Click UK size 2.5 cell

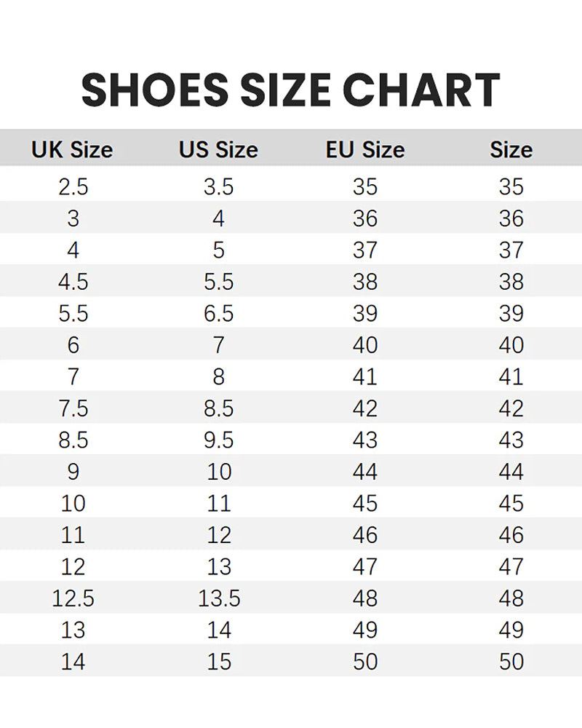pos(73,187)
